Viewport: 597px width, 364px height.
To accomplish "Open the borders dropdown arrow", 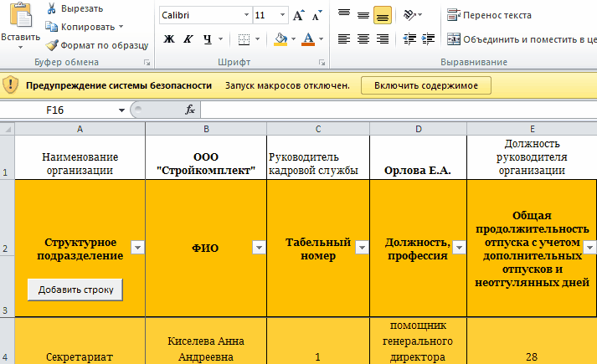I will (257, 38).
